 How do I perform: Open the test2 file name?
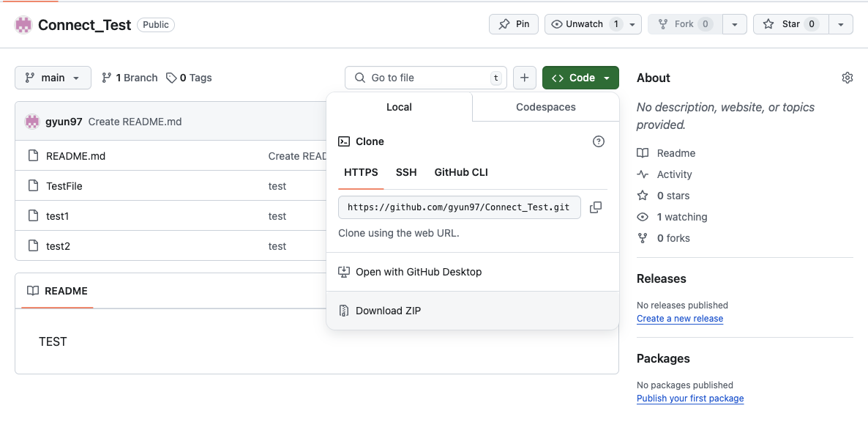pyautogui.click(x=58, y=246)
